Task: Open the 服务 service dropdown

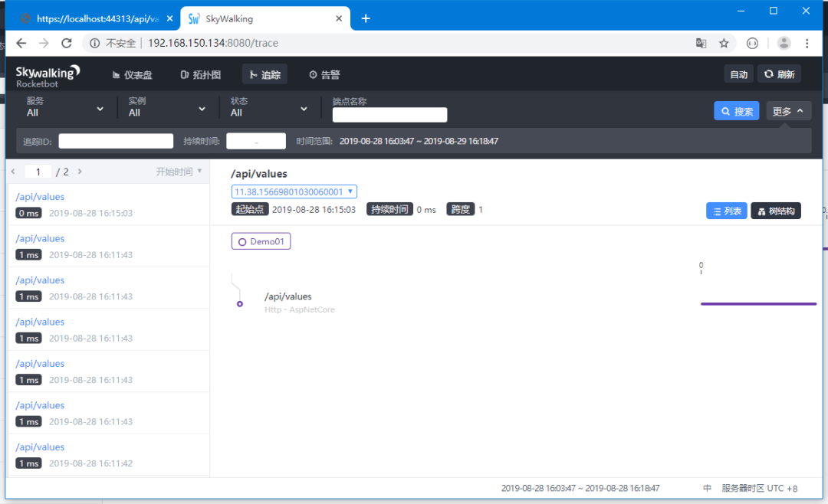Action: pos(65,109)
